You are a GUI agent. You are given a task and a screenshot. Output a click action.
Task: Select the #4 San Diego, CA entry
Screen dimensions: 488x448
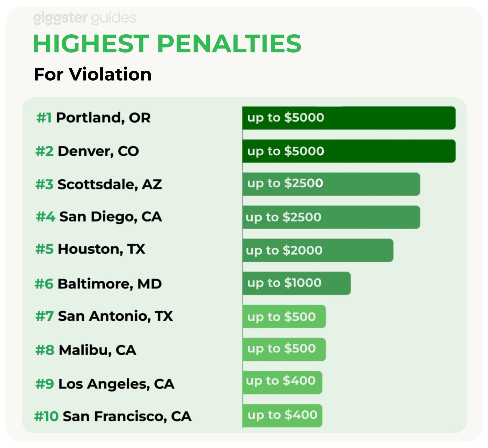point(99,217)
